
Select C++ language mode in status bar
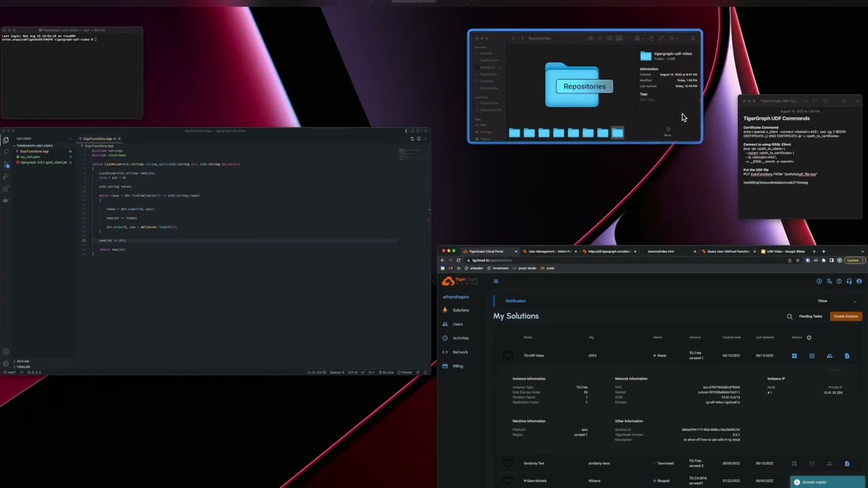[372, 372]
